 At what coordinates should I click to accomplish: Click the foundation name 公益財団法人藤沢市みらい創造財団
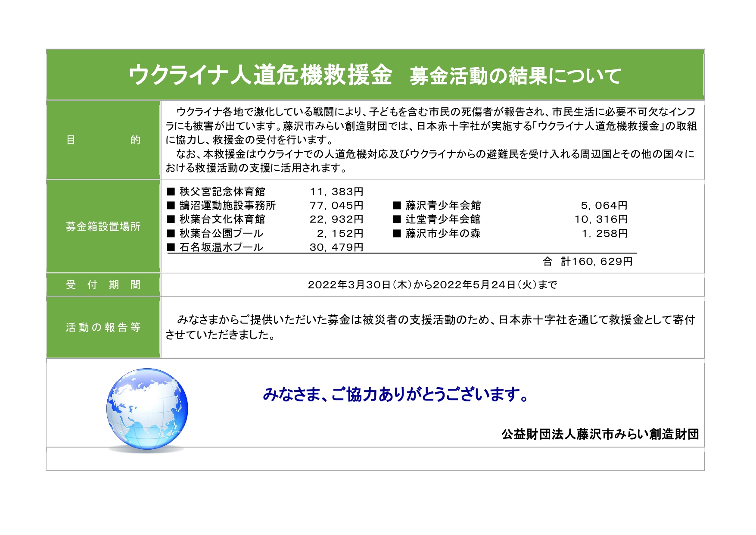(x=600, y=434)
